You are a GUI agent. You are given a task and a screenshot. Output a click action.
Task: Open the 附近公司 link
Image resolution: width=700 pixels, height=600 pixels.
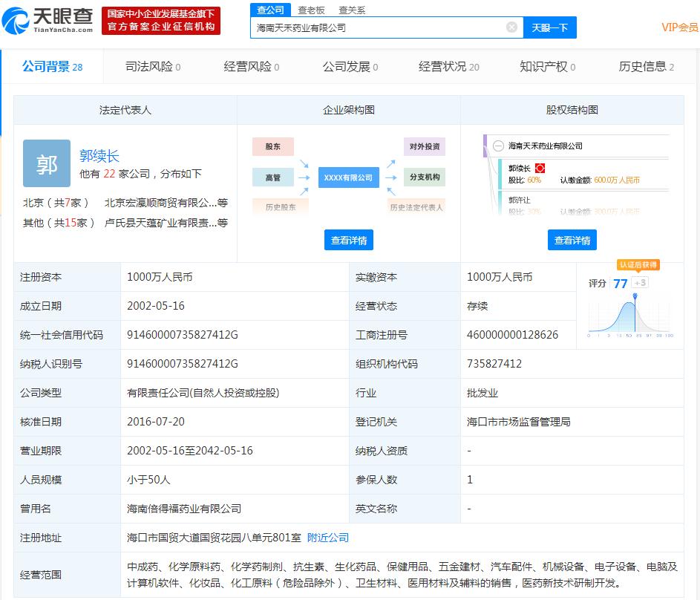[327, 538]
